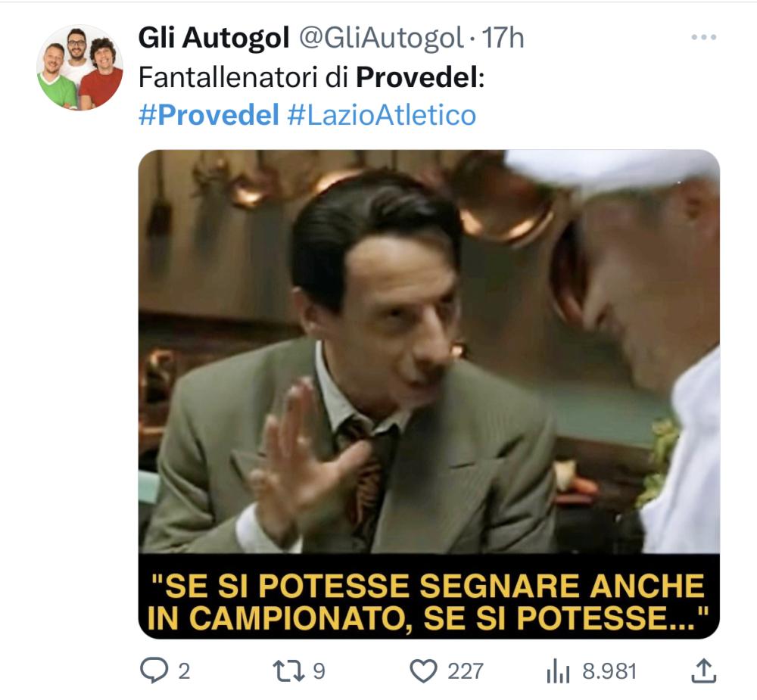
Task: Click the 9 retweets count
Action: tap(319, 671)
